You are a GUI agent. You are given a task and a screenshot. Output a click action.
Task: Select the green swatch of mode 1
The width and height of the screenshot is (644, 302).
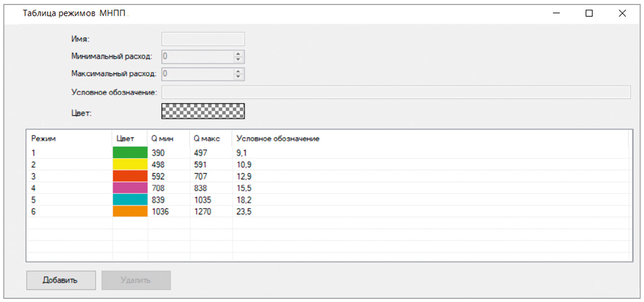pyautogui.click(x=130, y=153)
